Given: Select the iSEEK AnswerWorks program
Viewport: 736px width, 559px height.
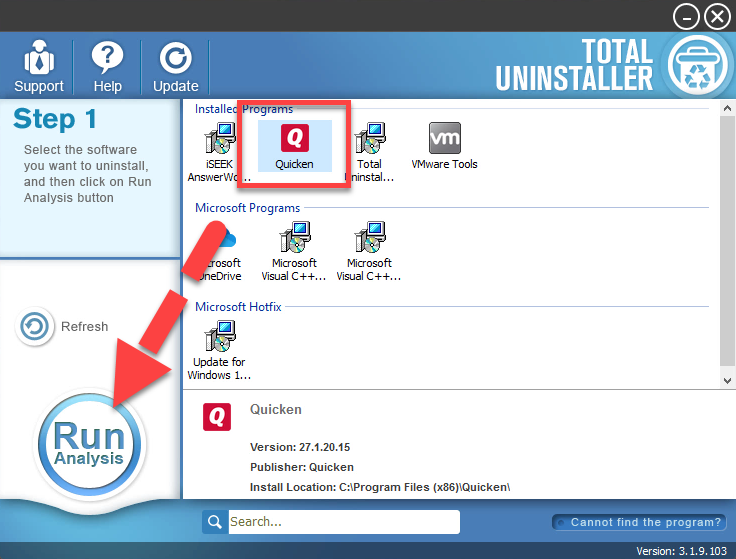Looking at the screenshot, I should pos(219,152).
